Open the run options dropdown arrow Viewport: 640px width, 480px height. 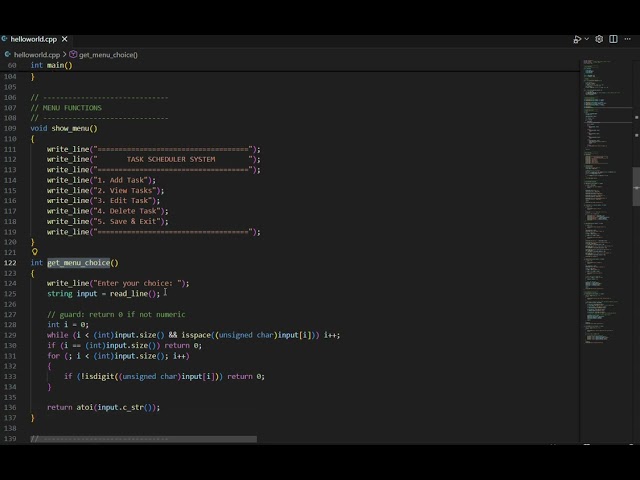pos(587,39)
